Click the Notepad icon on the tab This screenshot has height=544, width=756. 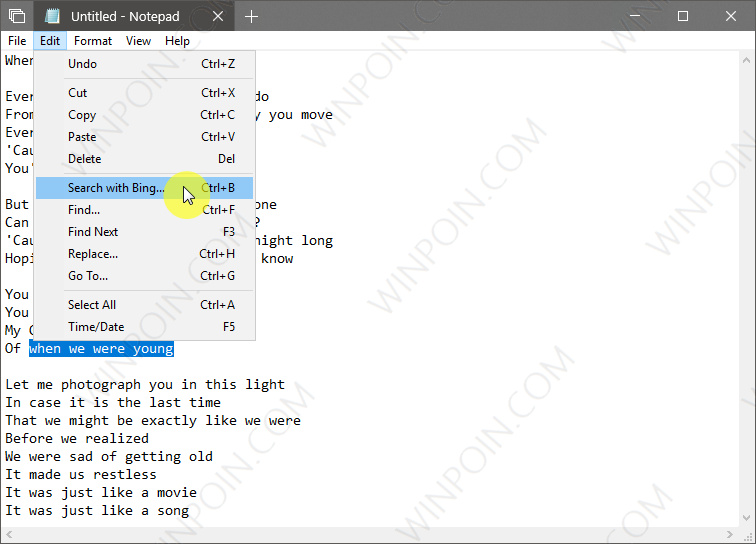pyautogui.click(x=52, y=16)
